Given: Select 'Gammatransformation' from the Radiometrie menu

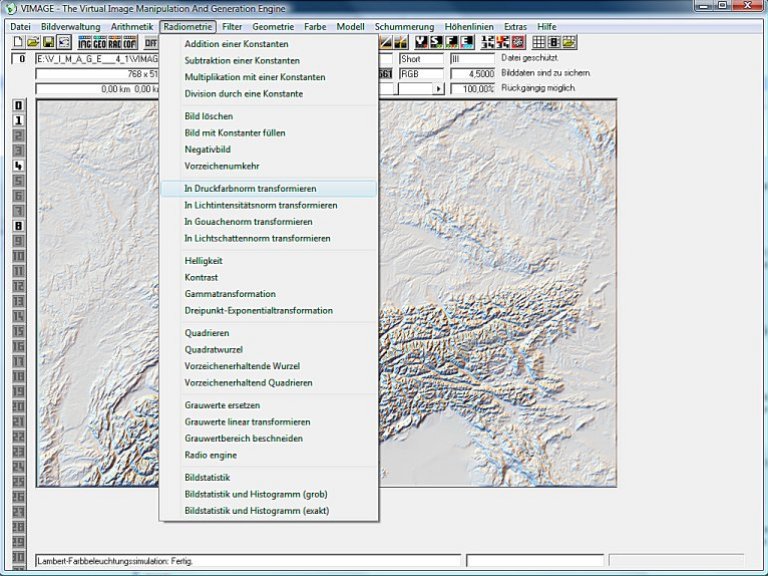Looking at the screenshot, I should point(230,294).
